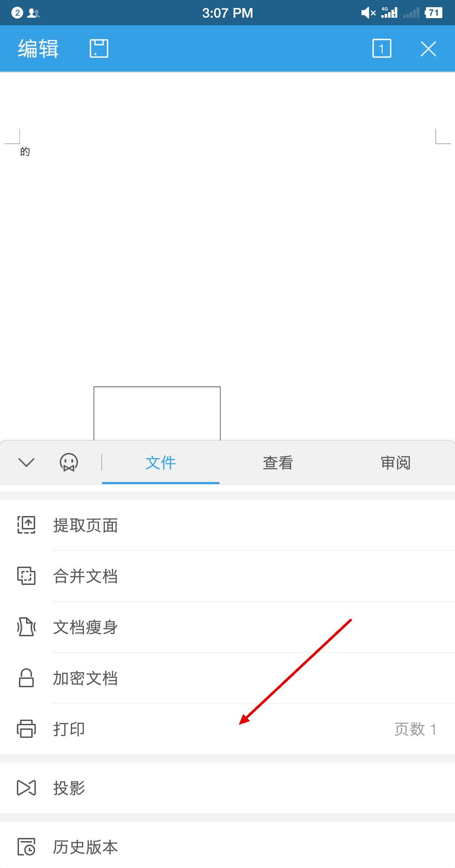Open the page count indicator icon
This screenshot has width=455, height=868.
point(382,48)
